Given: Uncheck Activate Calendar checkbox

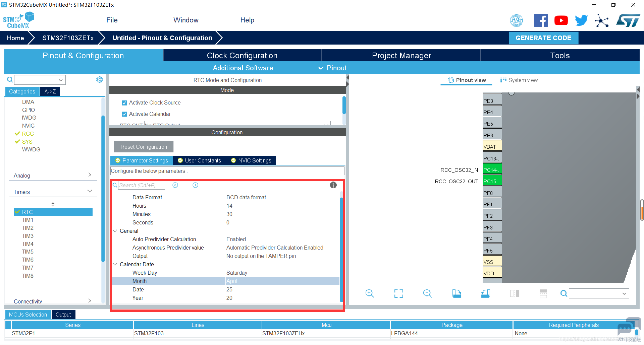Looking at the screenshot, I should 124,114.
